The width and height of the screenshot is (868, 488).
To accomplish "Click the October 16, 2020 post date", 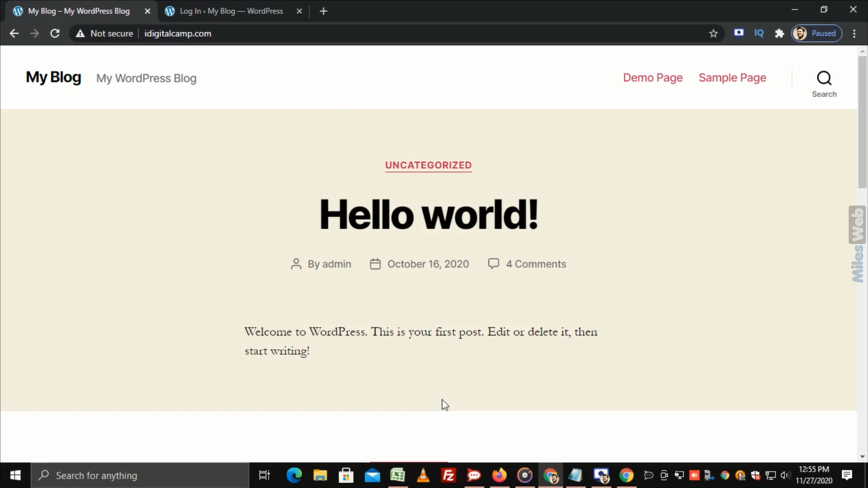I will 428,264.
